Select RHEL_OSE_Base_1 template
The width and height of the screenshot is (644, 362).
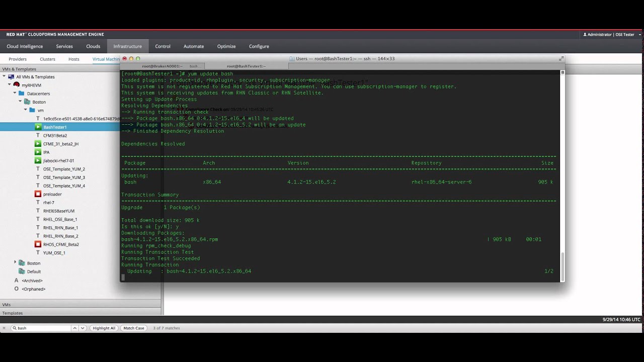click(60, 219)
